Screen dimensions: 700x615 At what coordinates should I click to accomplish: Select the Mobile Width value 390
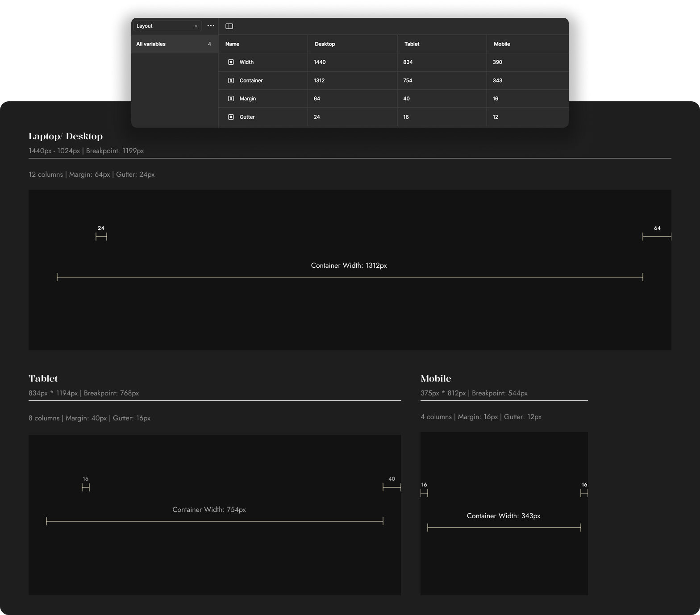497,62
